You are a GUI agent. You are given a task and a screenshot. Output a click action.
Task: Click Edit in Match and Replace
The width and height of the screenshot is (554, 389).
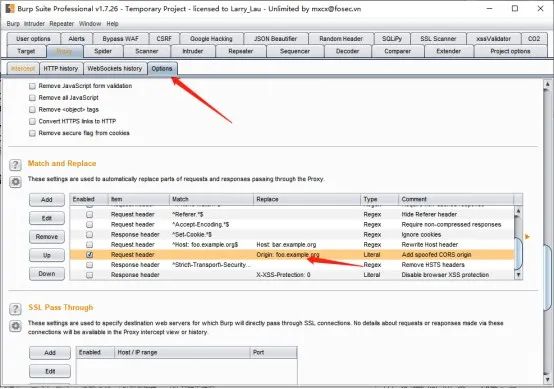tap(47, 218)
